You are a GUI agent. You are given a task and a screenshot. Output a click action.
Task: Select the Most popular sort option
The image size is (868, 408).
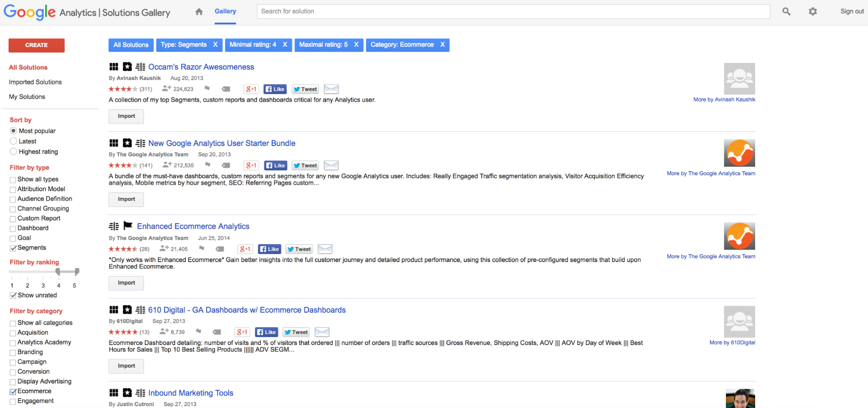click(13, 131)
